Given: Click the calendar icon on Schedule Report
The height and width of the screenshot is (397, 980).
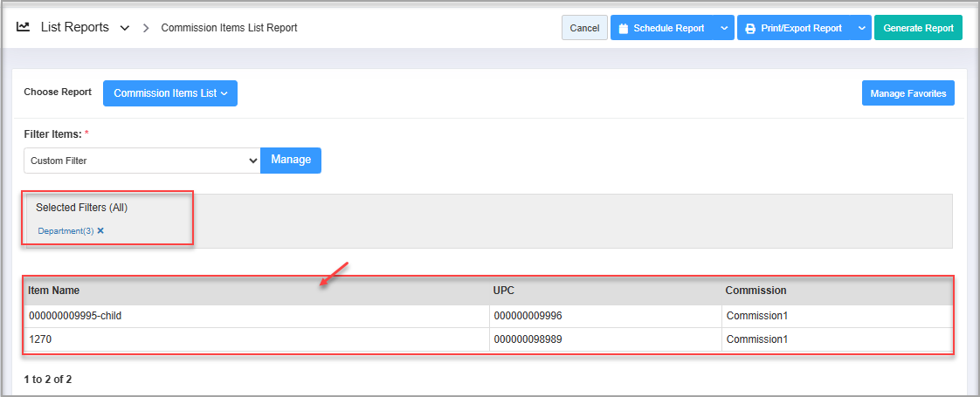Looking at the screenshot, I should (624, 28).
